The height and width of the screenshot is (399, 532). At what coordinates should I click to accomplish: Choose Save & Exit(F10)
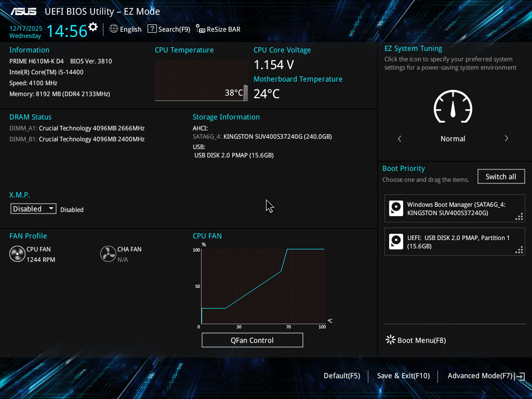(403, 376)
